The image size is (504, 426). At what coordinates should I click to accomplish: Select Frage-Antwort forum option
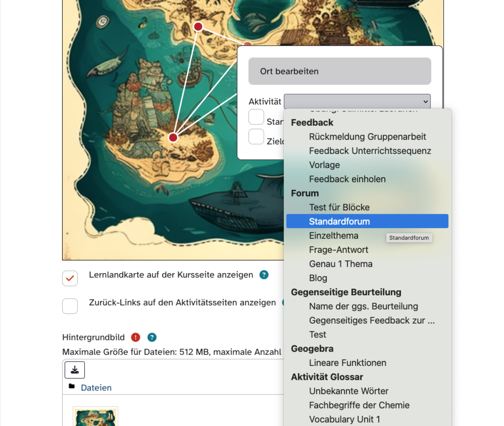coord(339,250)
